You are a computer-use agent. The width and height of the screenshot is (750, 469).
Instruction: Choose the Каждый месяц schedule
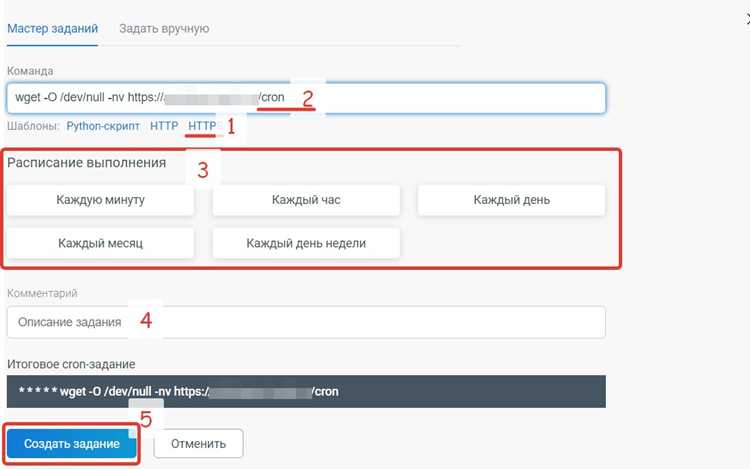tap(100, 243)
